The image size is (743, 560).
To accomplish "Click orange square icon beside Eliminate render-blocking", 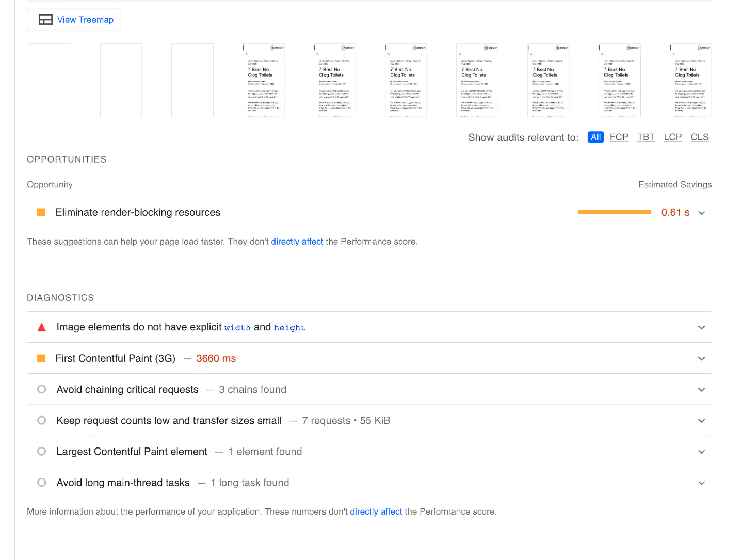I will tap(41, 212).
